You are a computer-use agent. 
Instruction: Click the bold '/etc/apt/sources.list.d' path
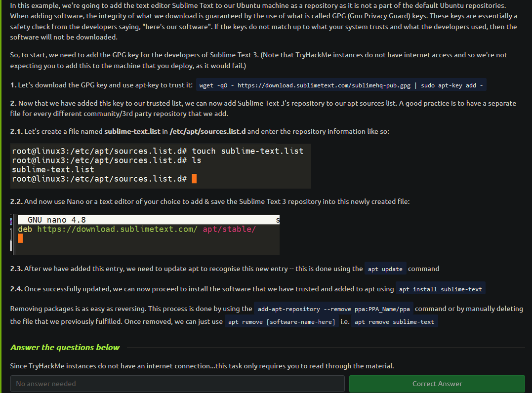[x=207, y=131]
